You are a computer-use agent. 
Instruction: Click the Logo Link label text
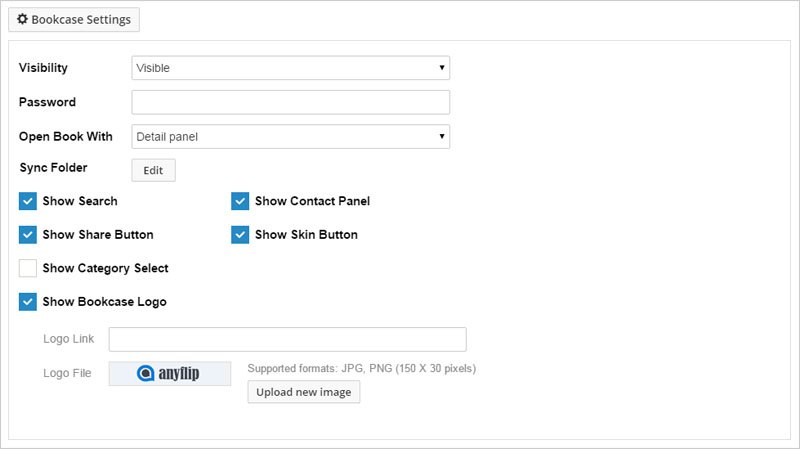coord(68,339)
